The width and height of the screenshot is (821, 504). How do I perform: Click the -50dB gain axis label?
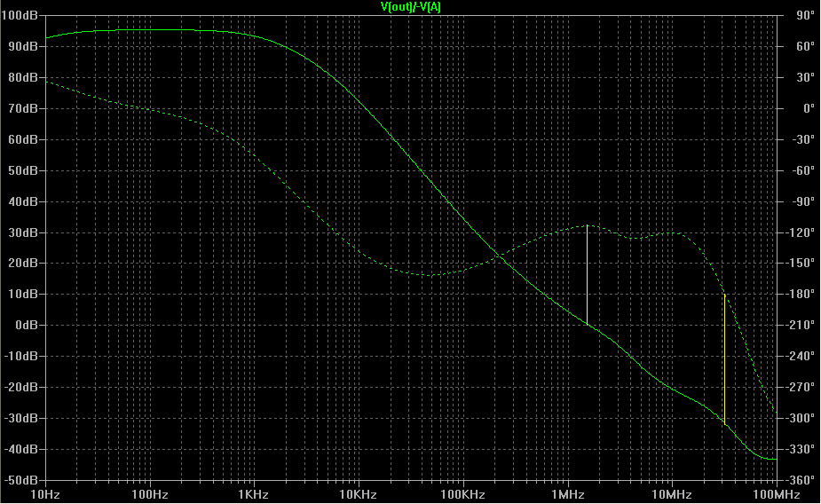point(21,480)
